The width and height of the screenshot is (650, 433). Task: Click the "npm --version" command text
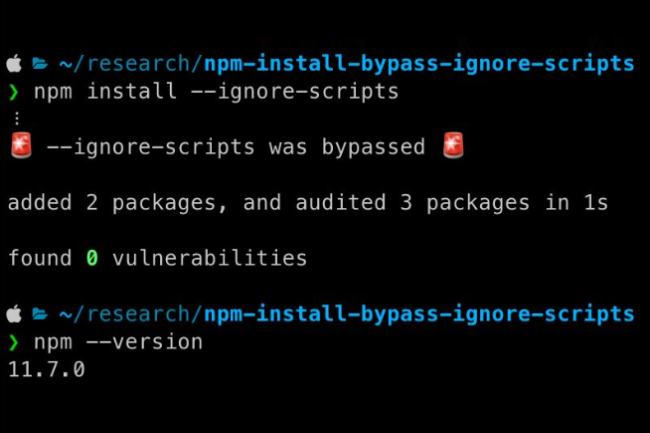[118, 342]
